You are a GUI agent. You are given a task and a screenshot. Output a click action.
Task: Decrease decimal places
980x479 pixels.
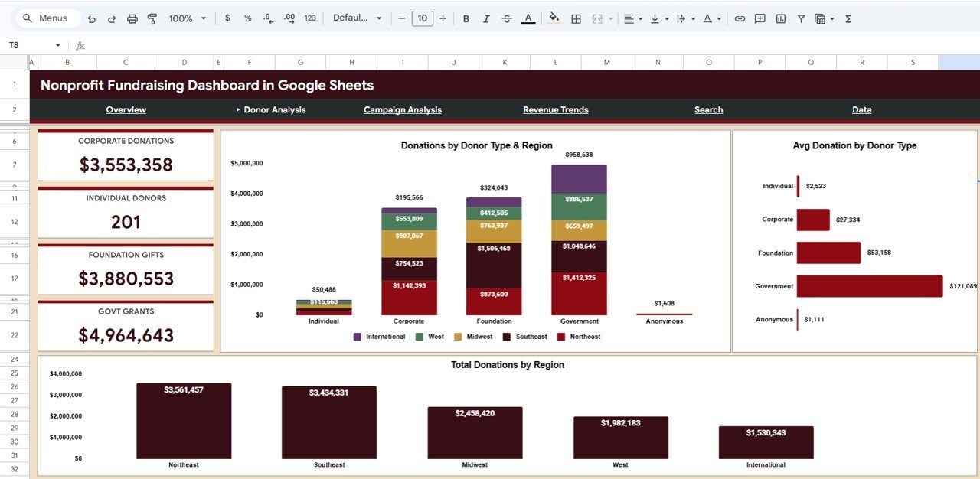point(266,18)
